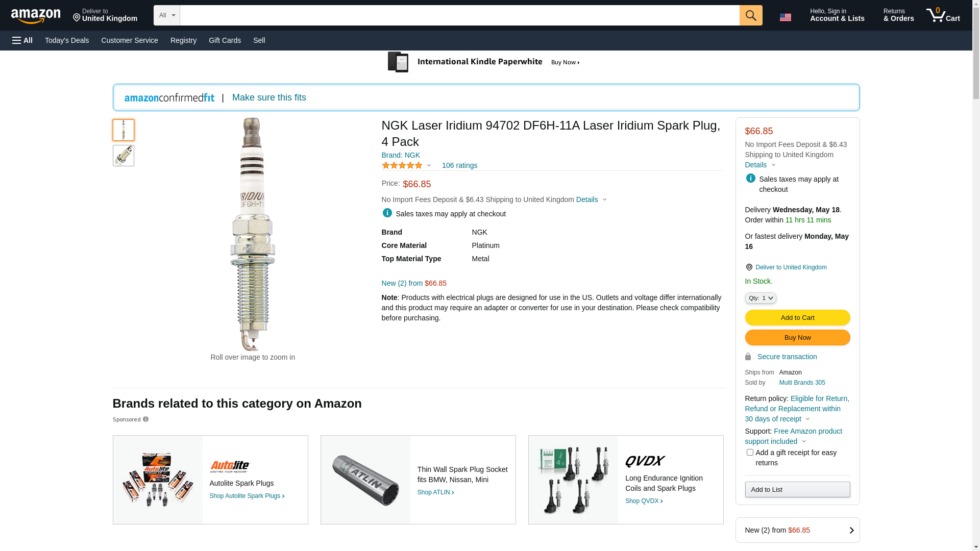980x551 pixels.
Task: Click the magnifying glass search button
Action: tap(750, 15)
